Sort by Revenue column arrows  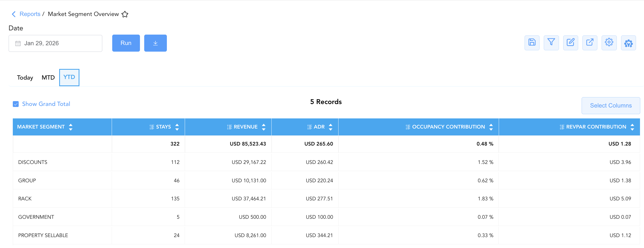coord(264,127)
